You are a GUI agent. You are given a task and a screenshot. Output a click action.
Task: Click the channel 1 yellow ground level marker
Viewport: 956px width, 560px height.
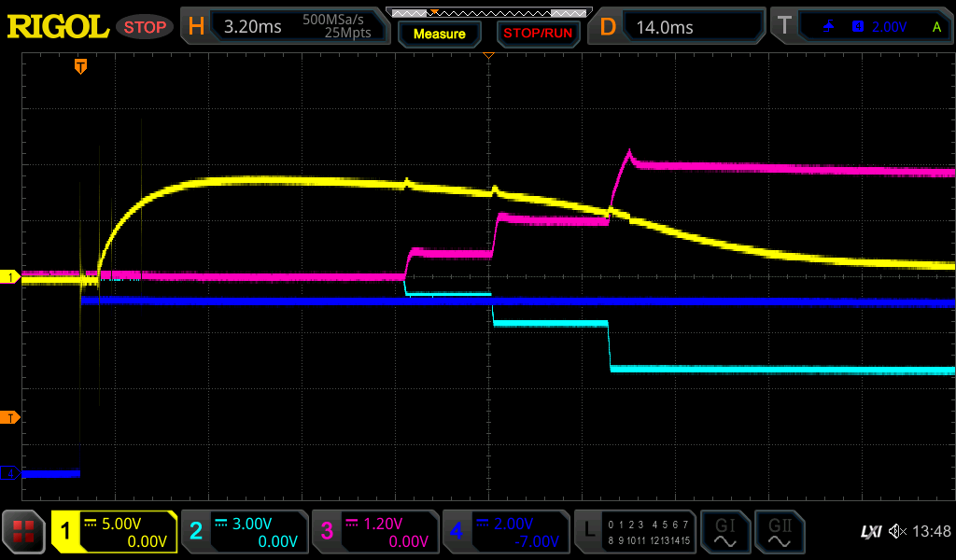11,277
